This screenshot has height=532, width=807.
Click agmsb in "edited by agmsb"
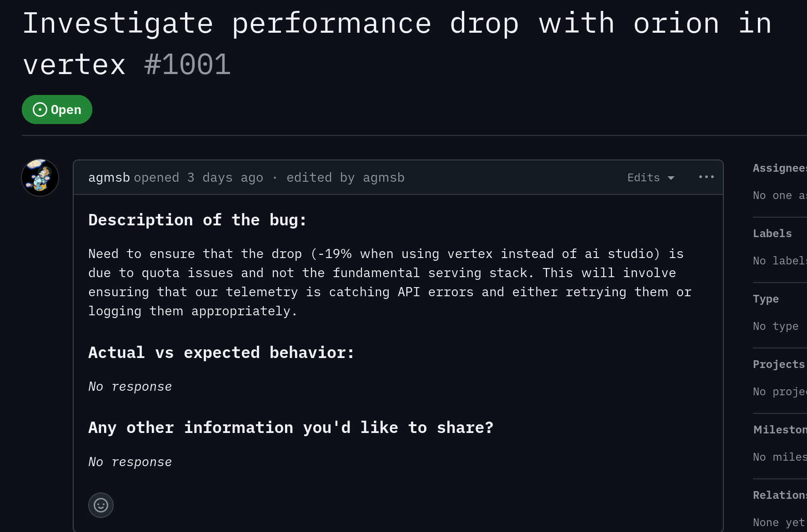(x=383, y=178)
